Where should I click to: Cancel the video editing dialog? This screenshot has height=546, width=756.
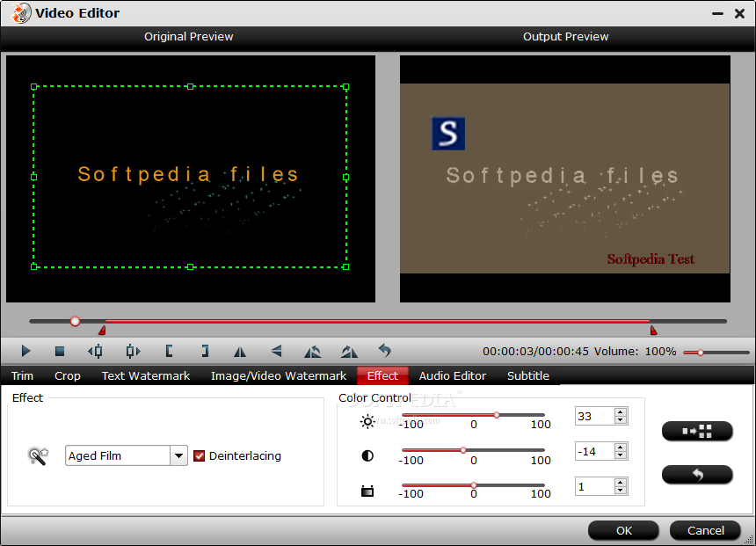point(705,530)
